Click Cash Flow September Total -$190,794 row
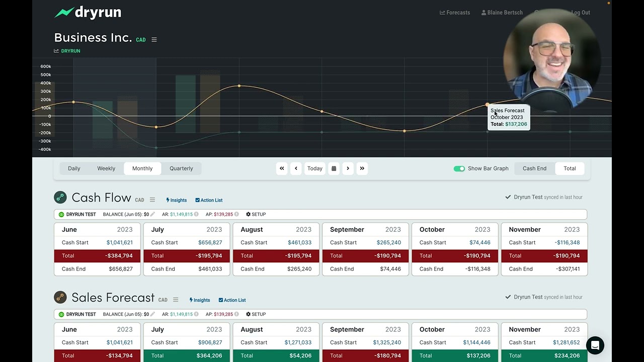This screenshot has width=644, height=362. (x=365, y=255)
